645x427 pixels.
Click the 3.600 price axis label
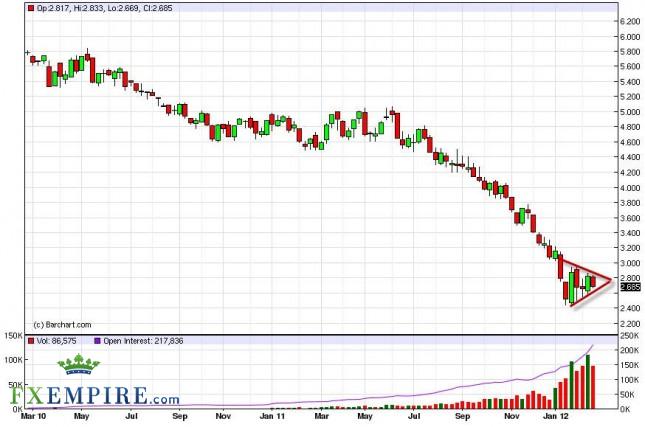pos(630,218)
